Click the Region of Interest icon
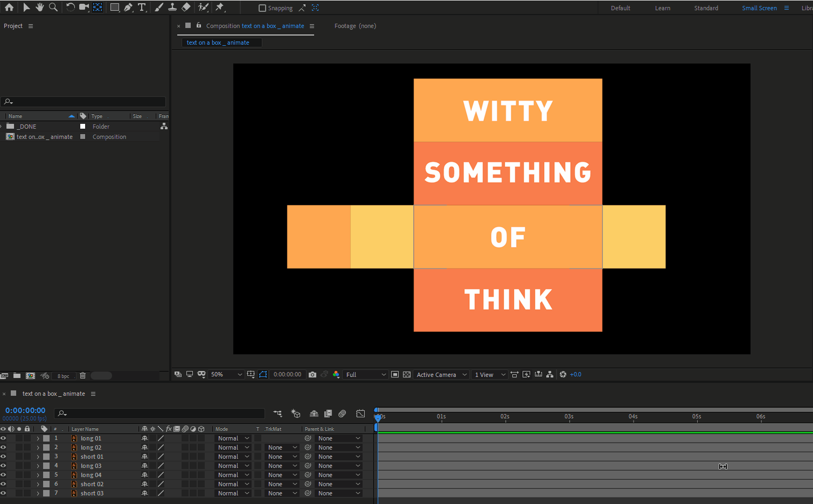 (395, 375)
